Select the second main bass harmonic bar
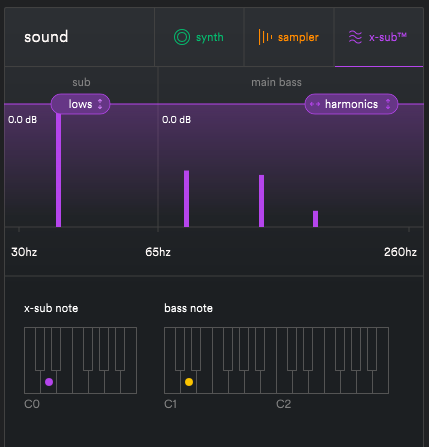The height and width of the screenshot is (447, 429). click(262, 201)
